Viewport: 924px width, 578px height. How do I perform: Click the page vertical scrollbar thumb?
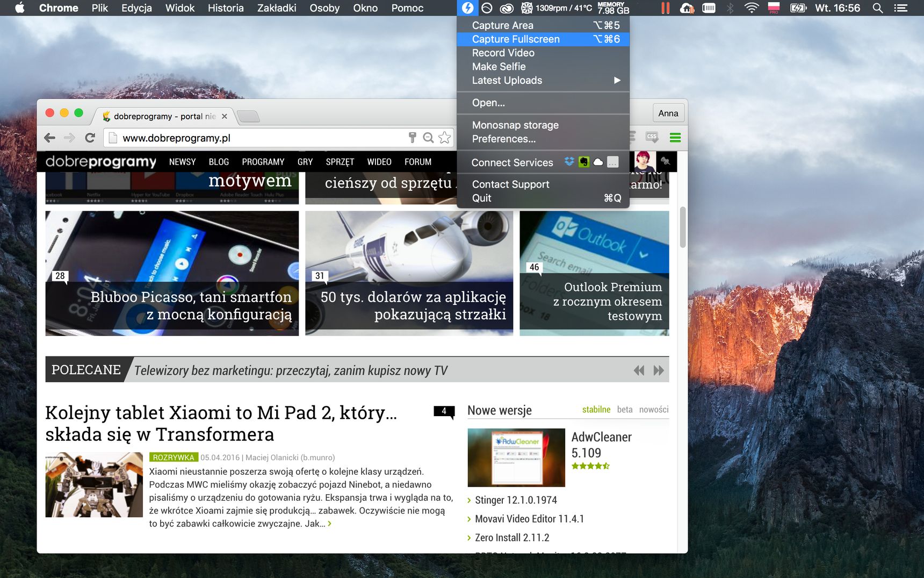683,227
